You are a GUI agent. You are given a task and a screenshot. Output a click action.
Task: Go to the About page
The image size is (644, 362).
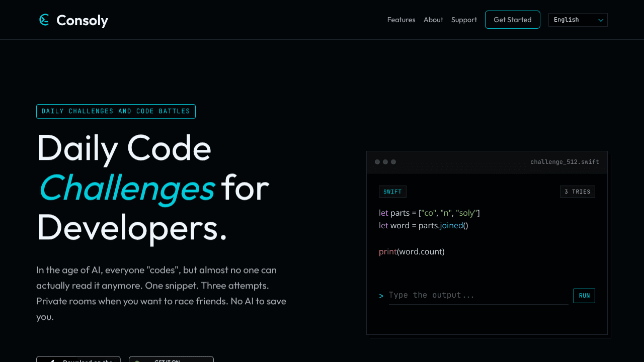click(x=433, y=20)
